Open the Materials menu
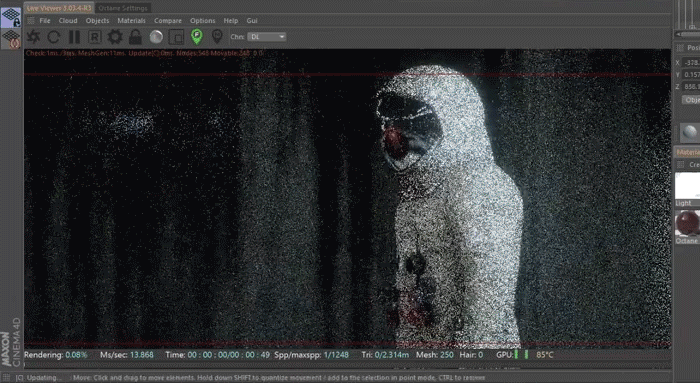This screenshot has height=383, width=700. coord(131,21)
